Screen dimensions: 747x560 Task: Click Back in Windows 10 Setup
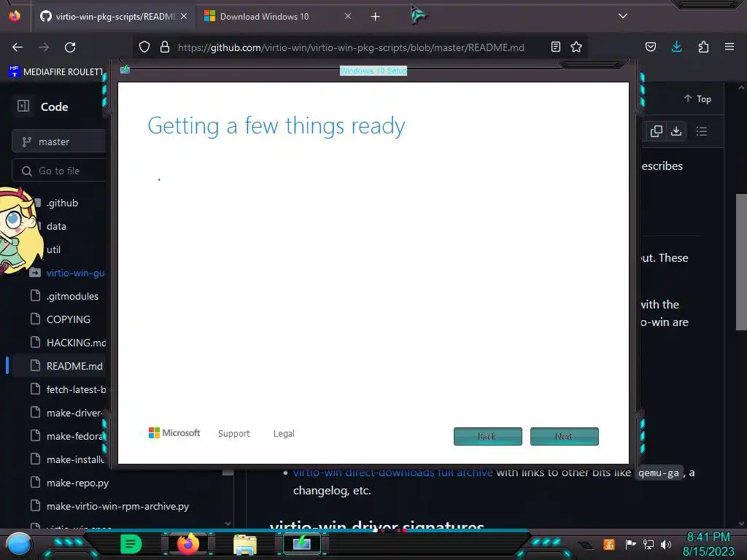[x=487, y=436]
